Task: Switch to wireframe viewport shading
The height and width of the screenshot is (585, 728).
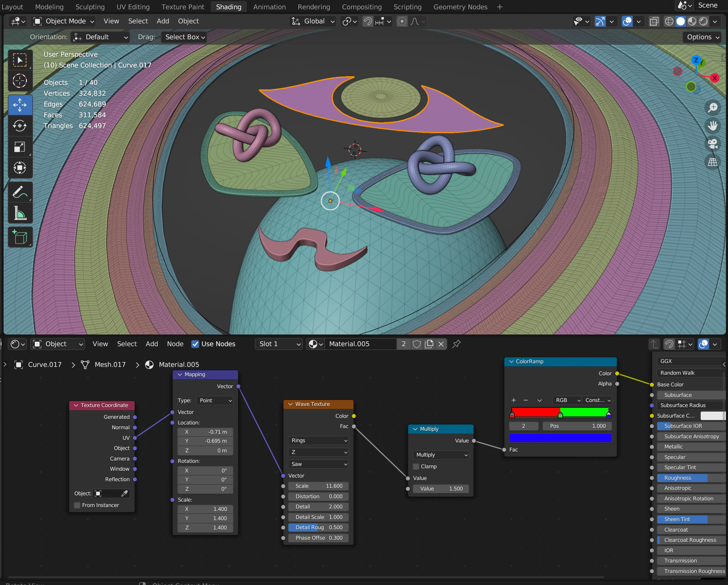Action: coord(669,21)
